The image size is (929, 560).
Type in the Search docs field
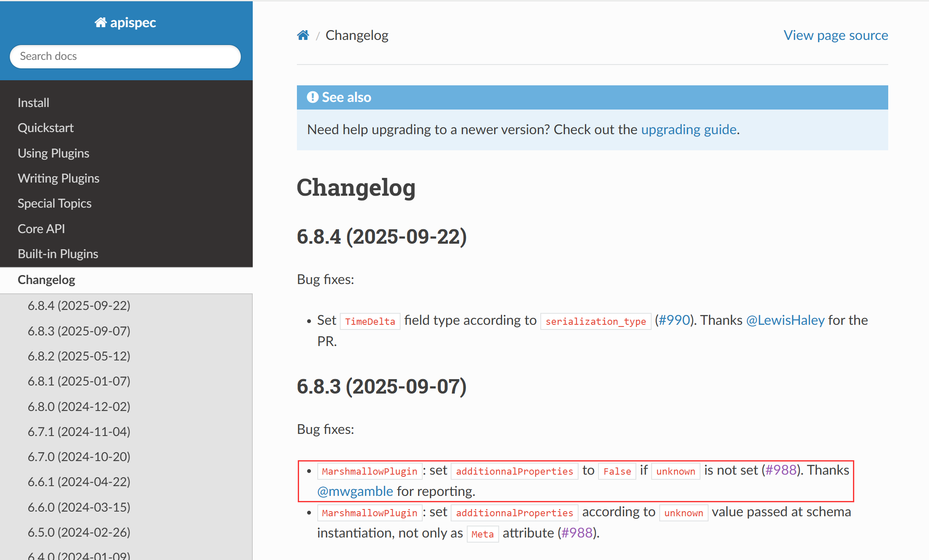[125, 56]
